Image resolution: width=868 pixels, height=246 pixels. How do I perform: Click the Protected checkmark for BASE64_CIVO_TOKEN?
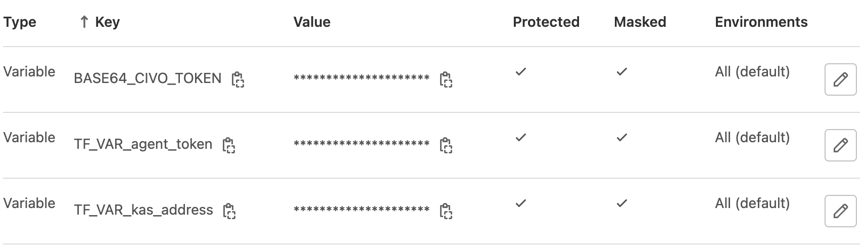click(x=520, y=72)
